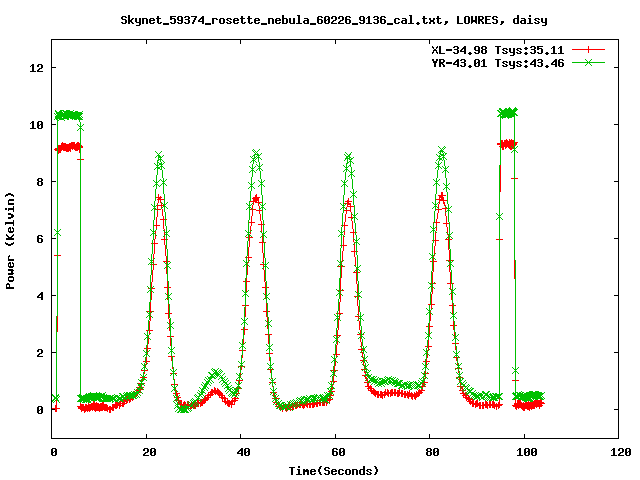
Task: Click the x-axis tick label 100
Action: pyautogui.click(x=527, y=452)
